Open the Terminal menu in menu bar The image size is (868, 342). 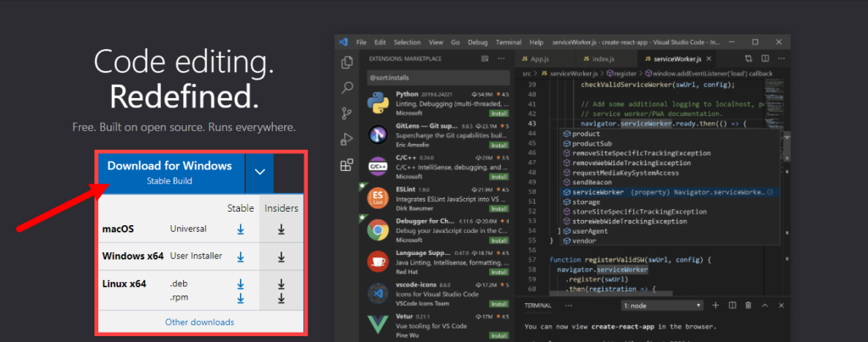[x=509, y=42]
